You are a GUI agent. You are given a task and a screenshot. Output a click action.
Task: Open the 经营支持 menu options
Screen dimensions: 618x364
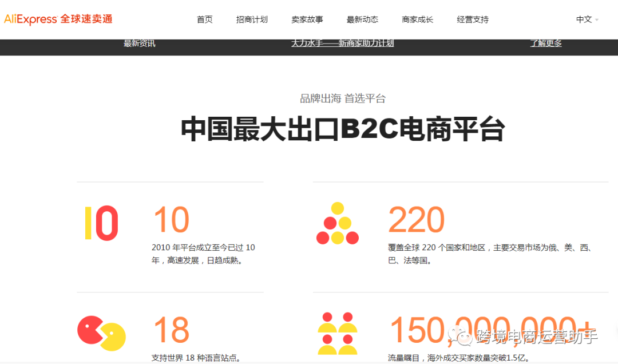click(473, 19)
